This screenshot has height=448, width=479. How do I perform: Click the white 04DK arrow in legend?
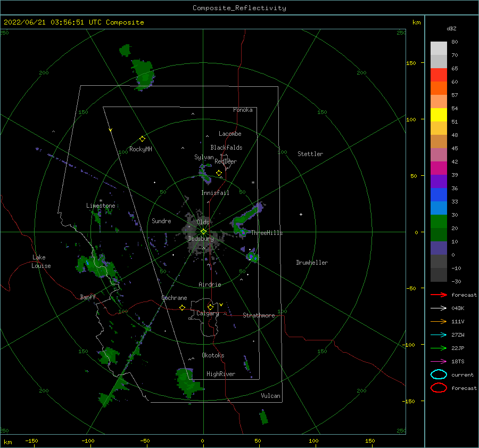[x=439, y=308]
